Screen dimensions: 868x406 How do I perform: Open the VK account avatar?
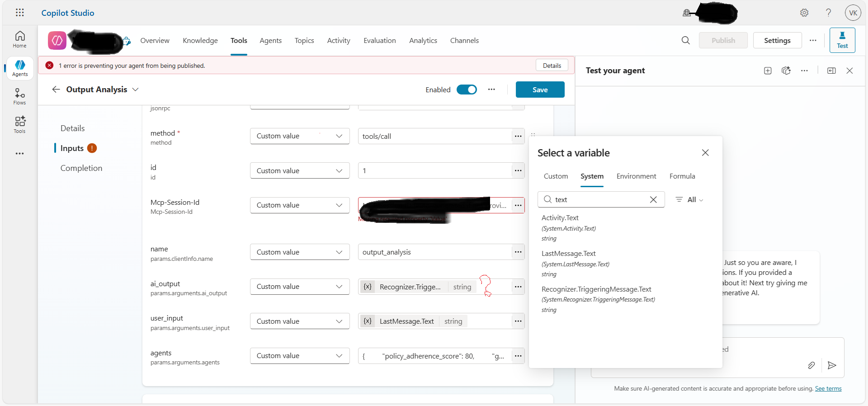click(x=853, y=13)
